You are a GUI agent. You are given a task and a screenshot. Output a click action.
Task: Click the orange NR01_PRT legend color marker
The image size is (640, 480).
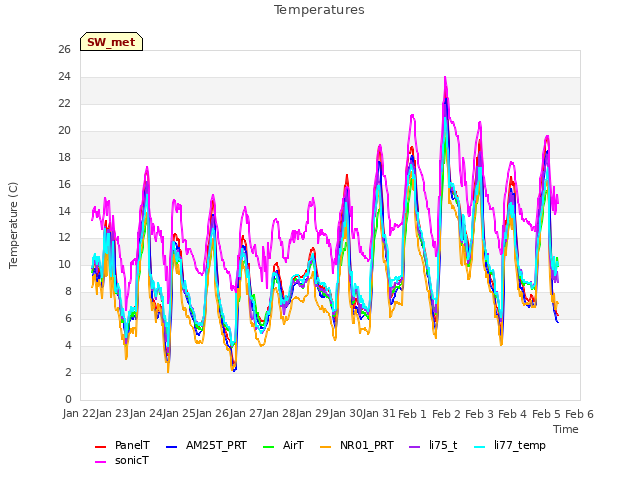326,447
